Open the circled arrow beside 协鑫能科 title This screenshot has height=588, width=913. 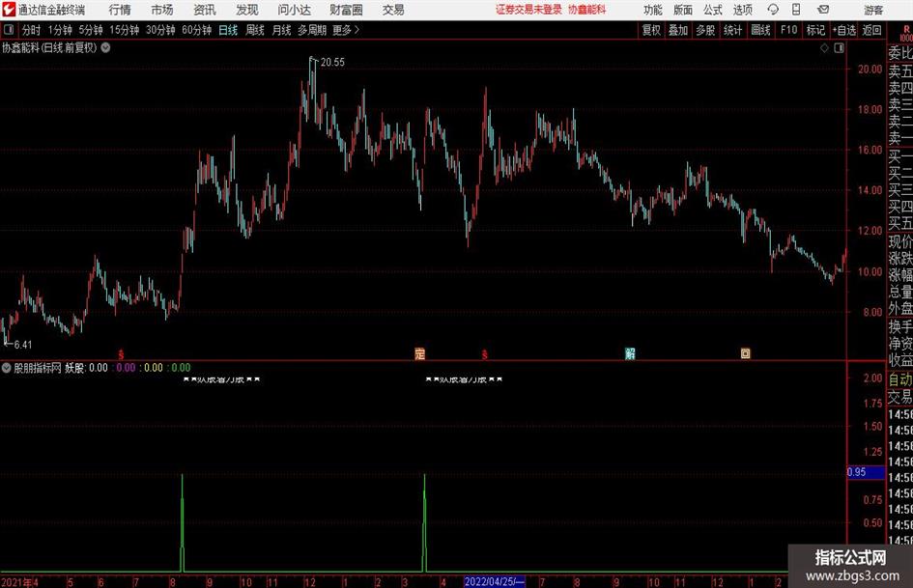tap(106, 47)
